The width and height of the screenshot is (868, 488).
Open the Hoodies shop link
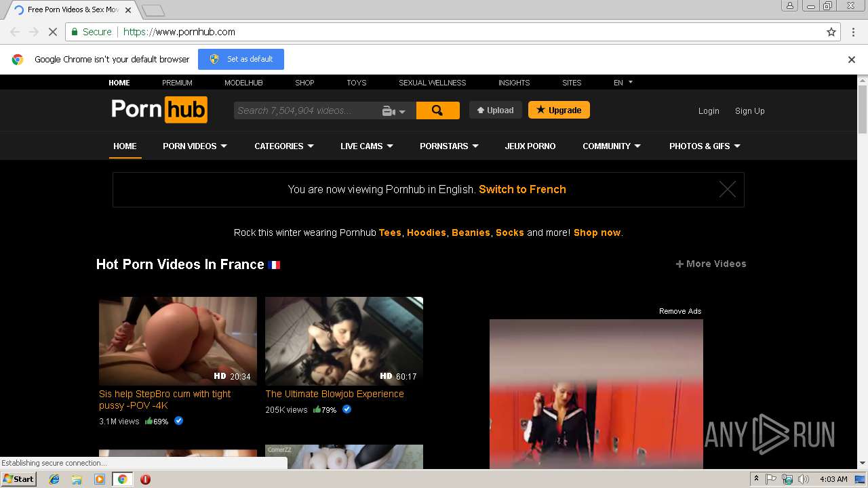pyautogui.click(x=427, y=232)
